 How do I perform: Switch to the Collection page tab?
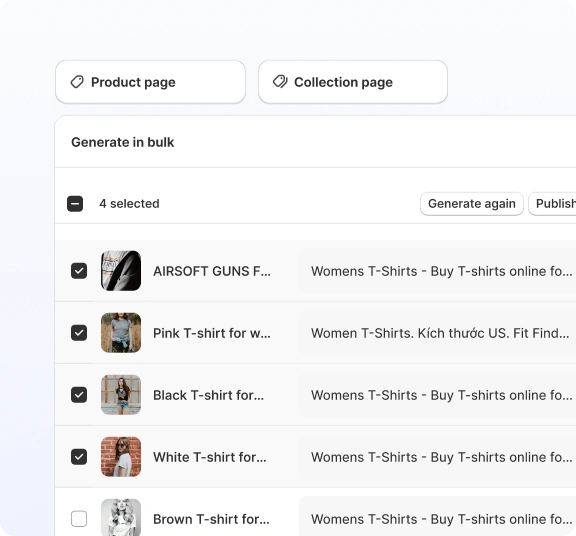point(353,82)
